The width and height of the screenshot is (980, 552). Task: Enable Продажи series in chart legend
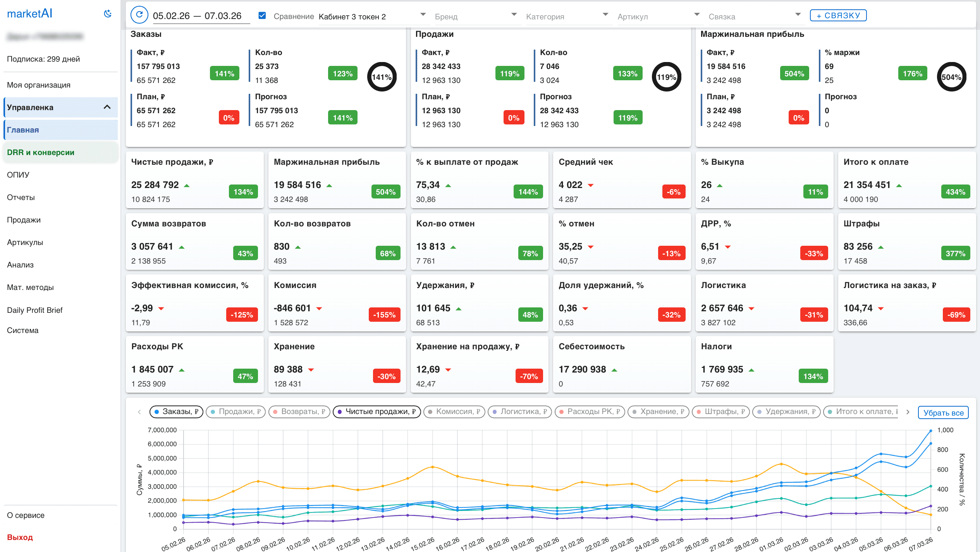click(236, 412)
